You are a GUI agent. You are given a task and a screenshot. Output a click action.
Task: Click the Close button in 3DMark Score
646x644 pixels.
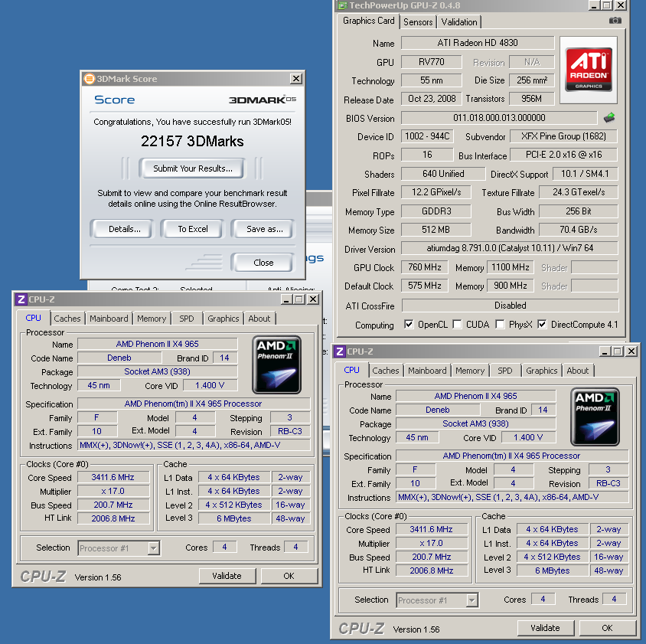click(x=263, y=263)
